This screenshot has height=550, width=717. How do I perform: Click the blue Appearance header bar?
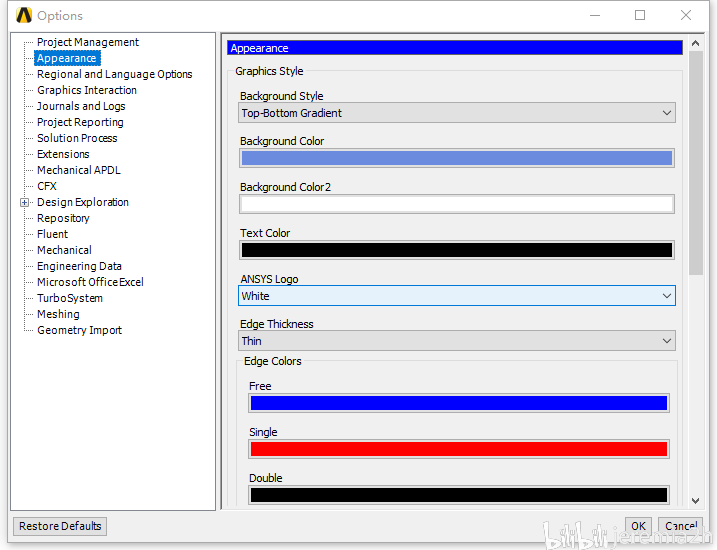(455, 48)
